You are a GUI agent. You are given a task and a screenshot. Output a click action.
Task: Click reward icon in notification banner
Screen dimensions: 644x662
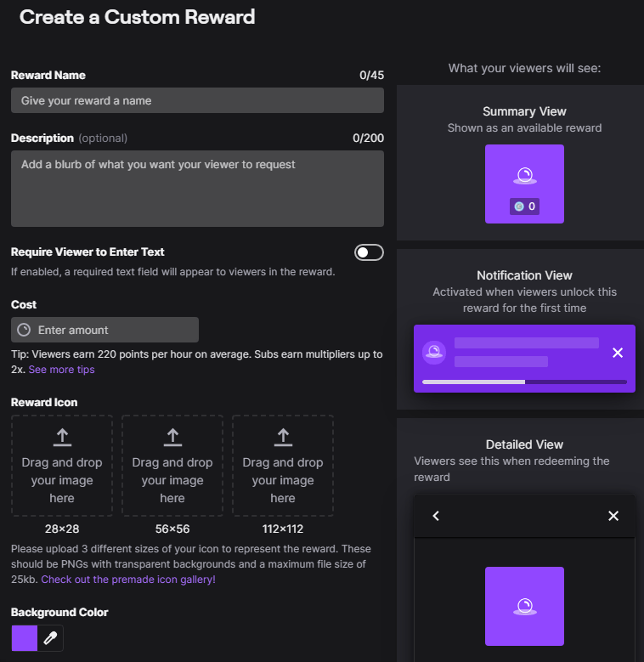click(434, 352)
